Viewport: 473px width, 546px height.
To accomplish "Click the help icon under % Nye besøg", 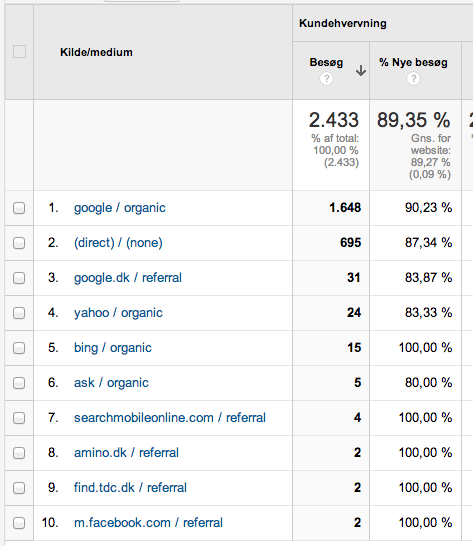I will [x=413, y=79].
